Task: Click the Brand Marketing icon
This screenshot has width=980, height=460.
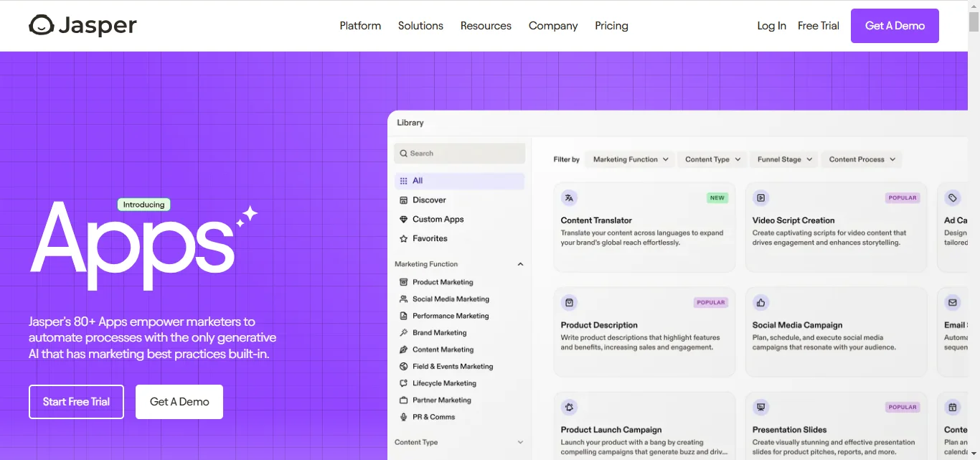Action: (x=404, y=333)
